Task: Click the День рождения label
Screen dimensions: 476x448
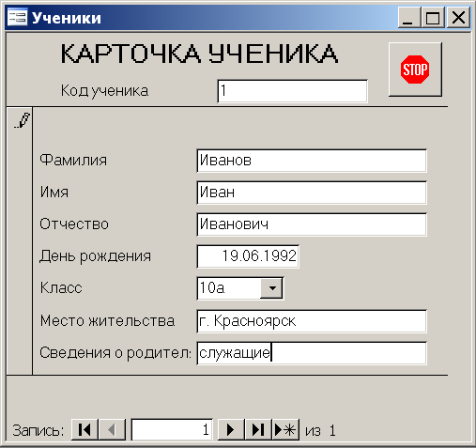Action: point(95,256)
